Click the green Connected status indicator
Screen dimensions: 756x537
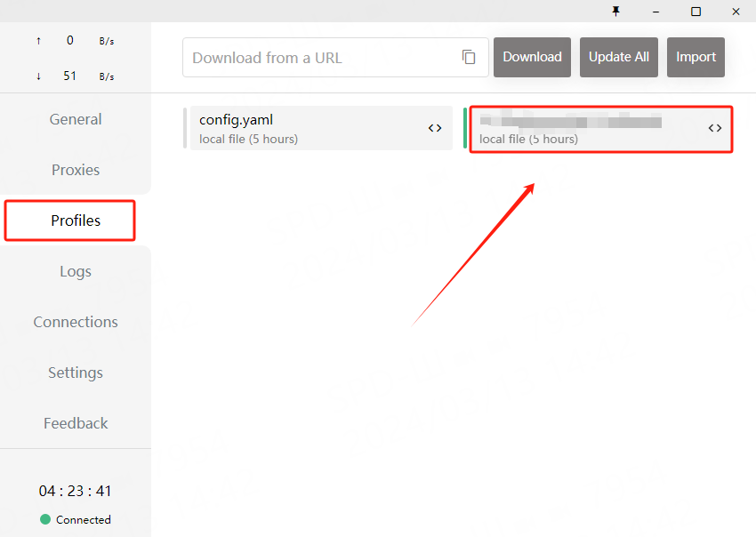click(45, 519)
